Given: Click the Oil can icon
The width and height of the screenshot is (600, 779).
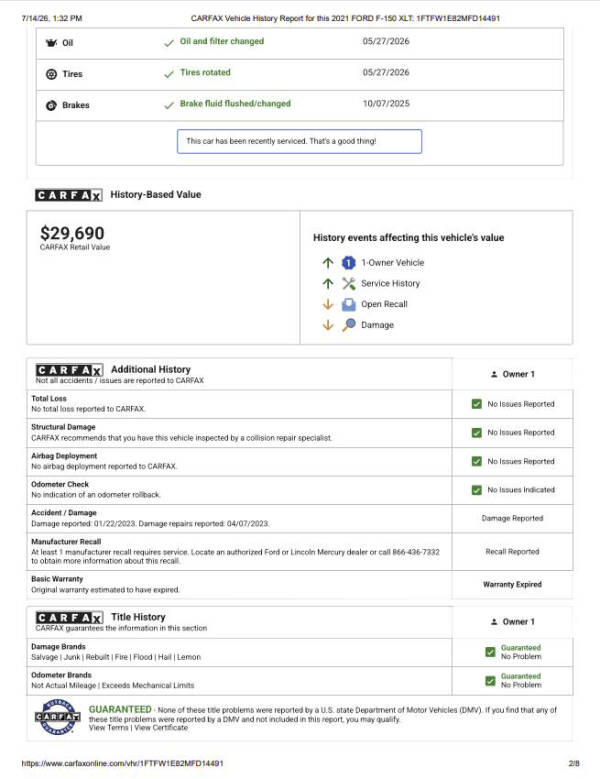Looking at the screenshot, I should (x=51, y=43).
